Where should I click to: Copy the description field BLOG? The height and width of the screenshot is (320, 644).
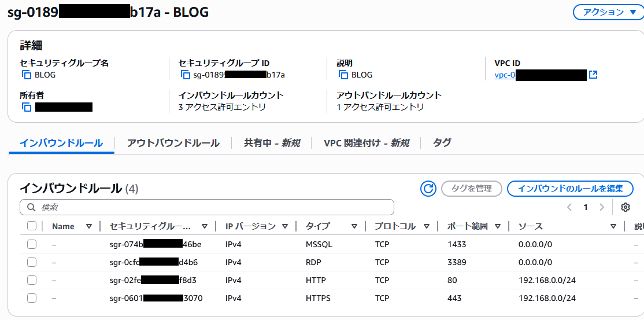(343, 75)
